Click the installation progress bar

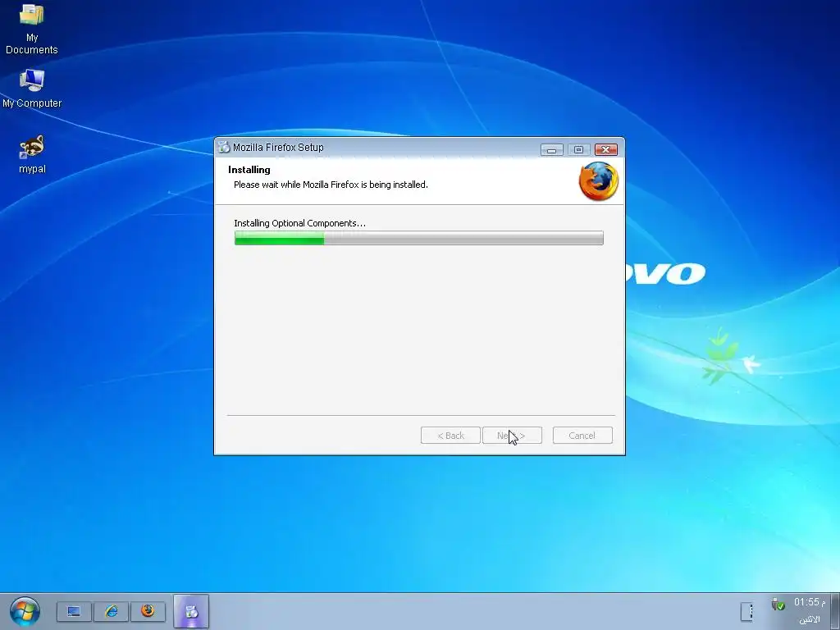click(419, 238)
